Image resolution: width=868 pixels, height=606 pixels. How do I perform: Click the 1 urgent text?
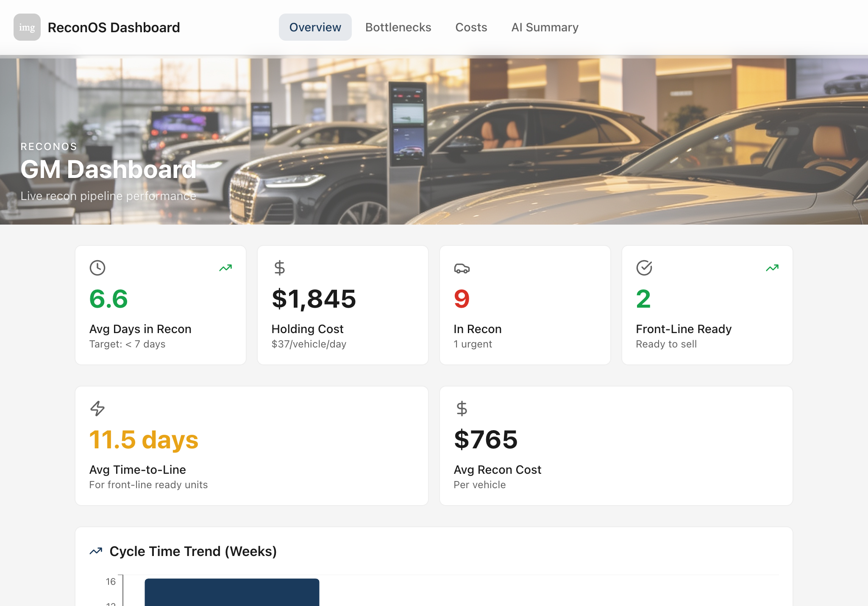(x=473, y=344)
